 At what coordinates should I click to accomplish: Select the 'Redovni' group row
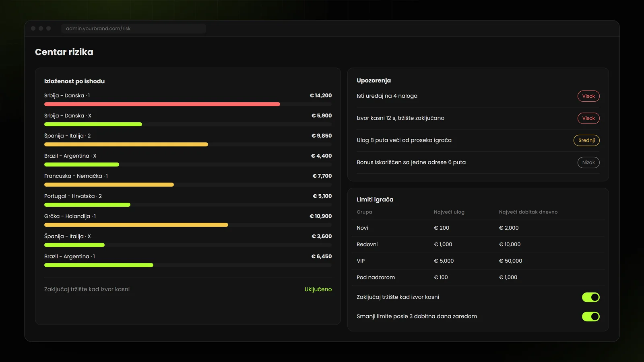478,245
